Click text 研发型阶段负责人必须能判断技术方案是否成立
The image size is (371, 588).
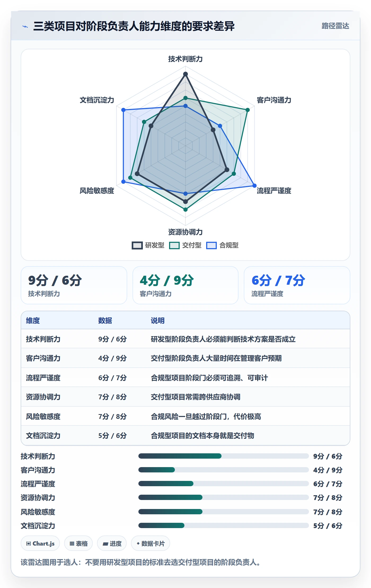click(223, 339)
